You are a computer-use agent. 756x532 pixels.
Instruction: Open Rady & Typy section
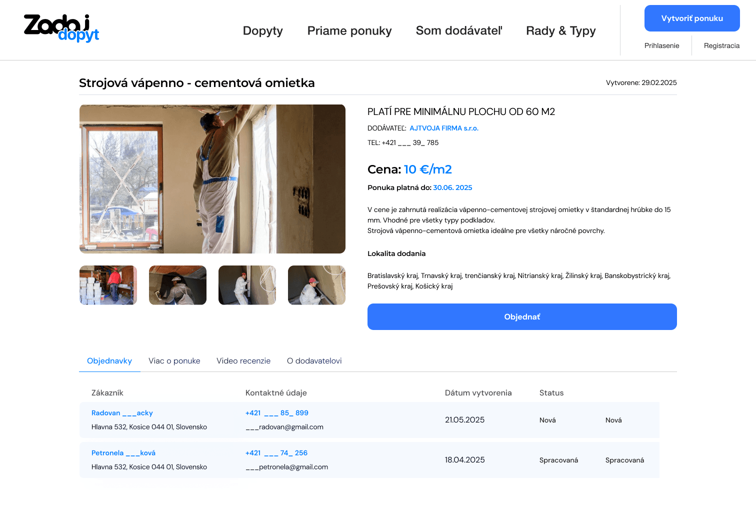click(x=560, y=31)
